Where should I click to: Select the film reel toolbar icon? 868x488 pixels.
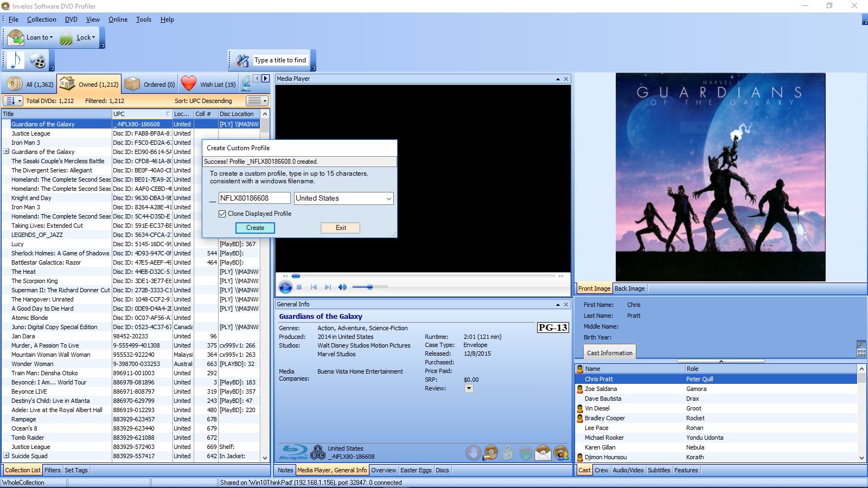37,60
